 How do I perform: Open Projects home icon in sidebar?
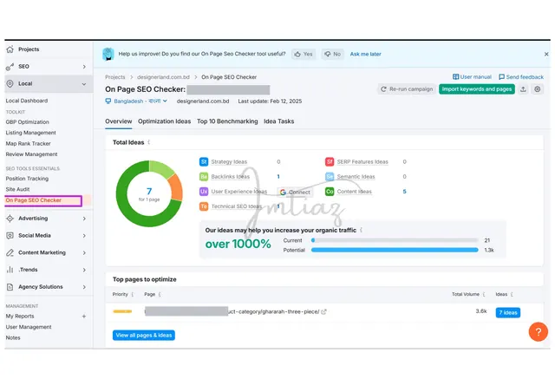point(10,49)
